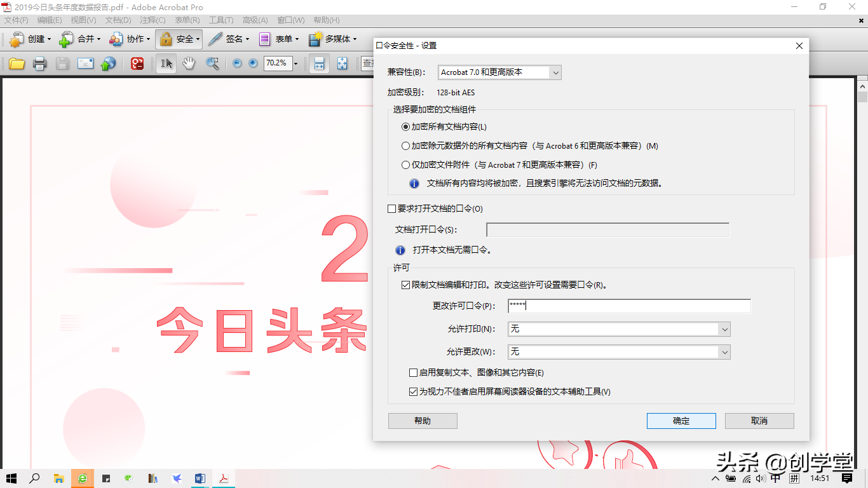
Task: Click the red share icon in the toolbar
Action: [x=137, y=64]
